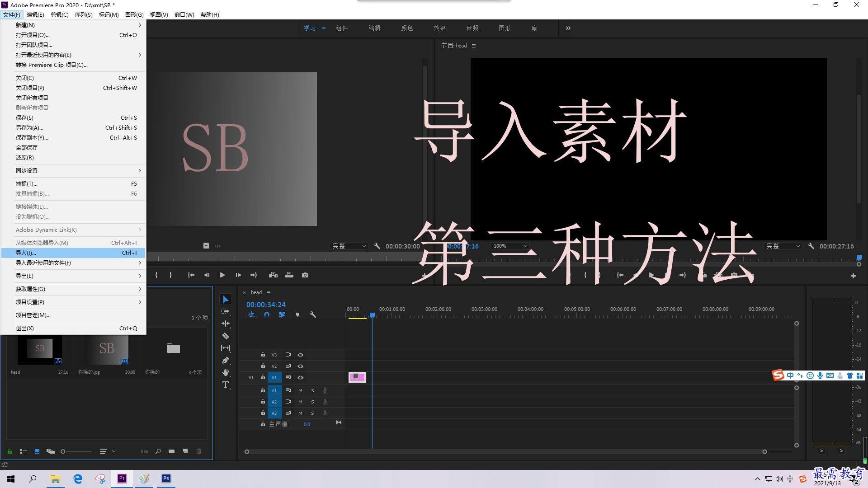This screenshot has width=868, height=488.
Task: Choose 保存(S) menu item
Action: (x=73, y=117)
